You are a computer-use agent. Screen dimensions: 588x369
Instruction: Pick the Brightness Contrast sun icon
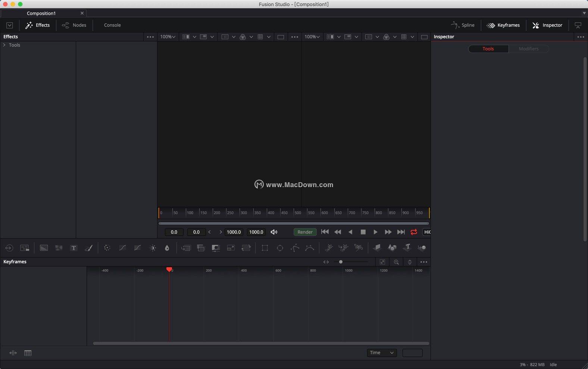[x=153, y=248]
